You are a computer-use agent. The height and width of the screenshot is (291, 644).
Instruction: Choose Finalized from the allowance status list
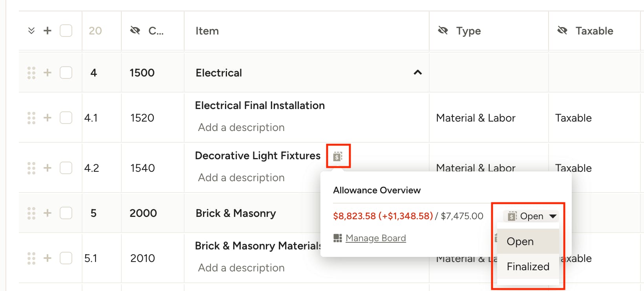coord(528,267)
